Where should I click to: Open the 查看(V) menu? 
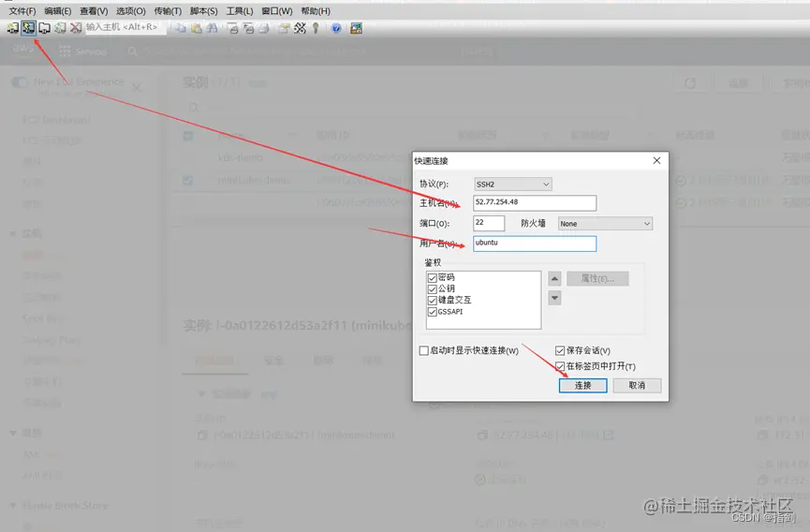tap(94, 11)
